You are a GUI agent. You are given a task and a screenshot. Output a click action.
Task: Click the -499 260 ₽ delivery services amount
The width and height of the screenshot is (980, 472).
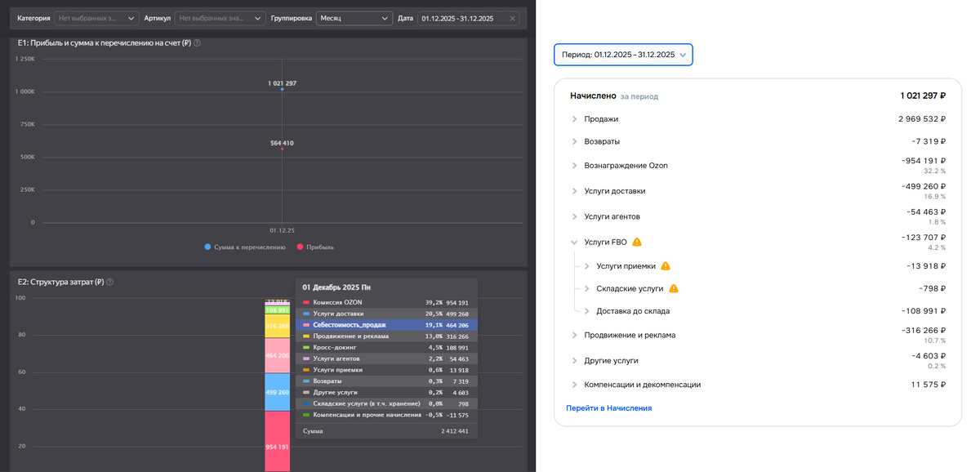pos(923,186)
